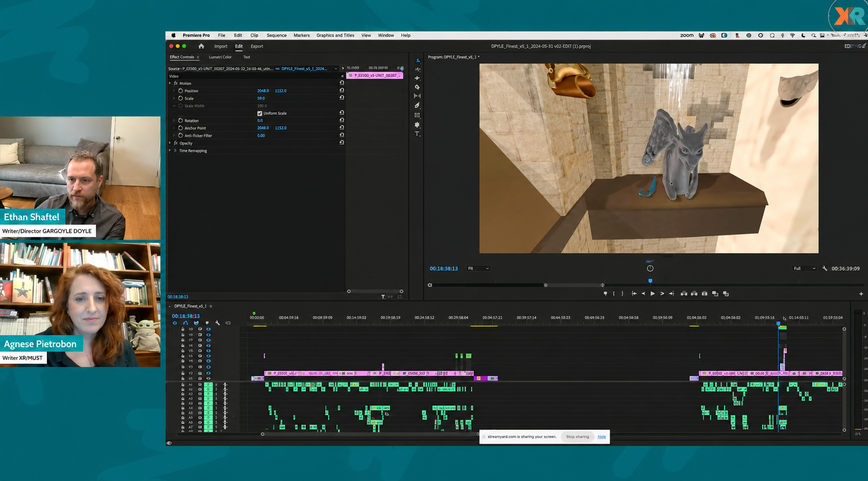
Task: Toggle track lock for V3
Action: click(182, 367)
